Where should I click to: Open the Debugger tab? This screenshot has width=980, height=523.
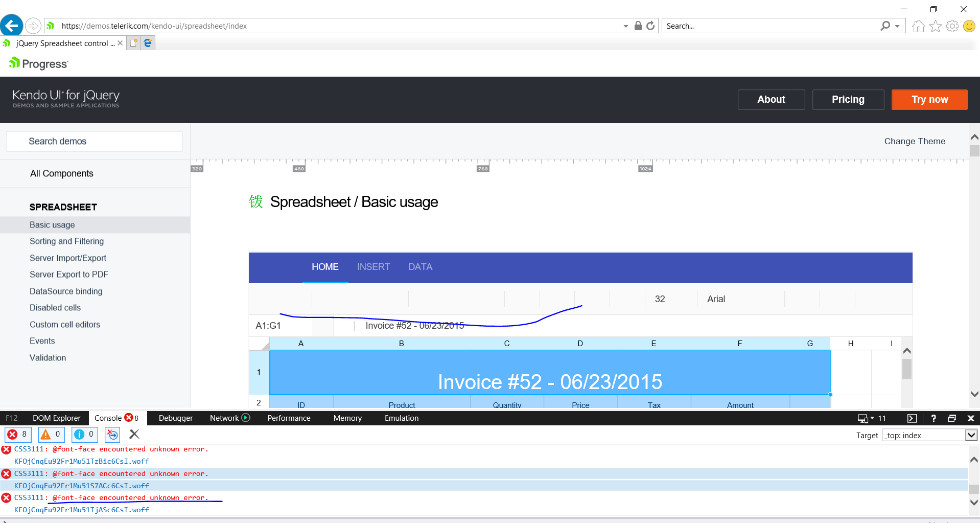click(176, 418)
